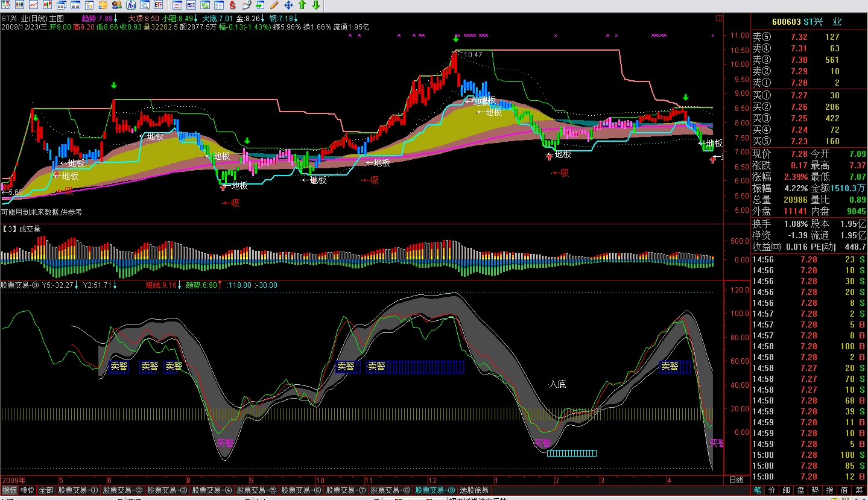Open the 股票交易-② indicator tab
The height and width of the screenshot is (500, 868).
tap(123, 490)
